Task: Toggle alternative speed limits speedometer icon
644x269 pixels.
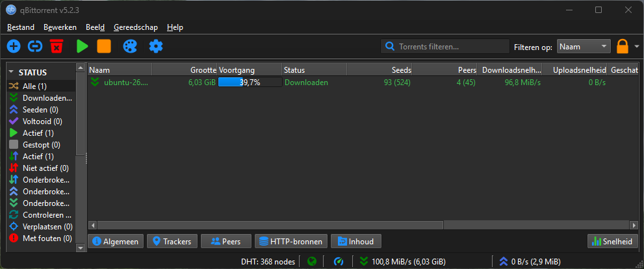Action: (339, 261)
